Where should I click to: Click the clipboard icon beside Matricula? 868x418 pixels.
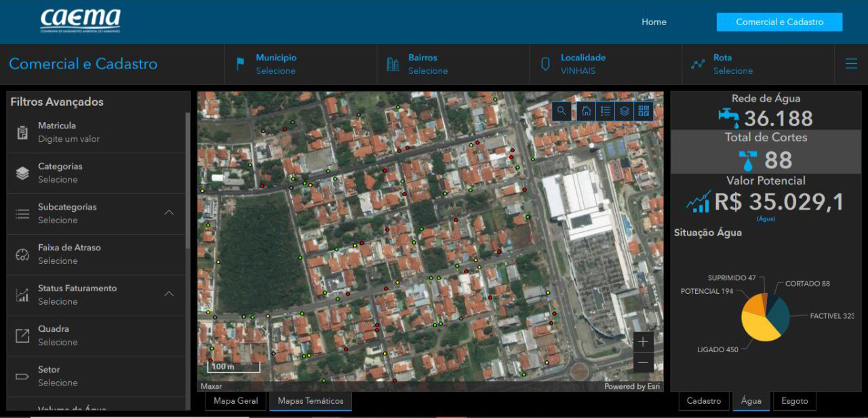tap(22, 132)
